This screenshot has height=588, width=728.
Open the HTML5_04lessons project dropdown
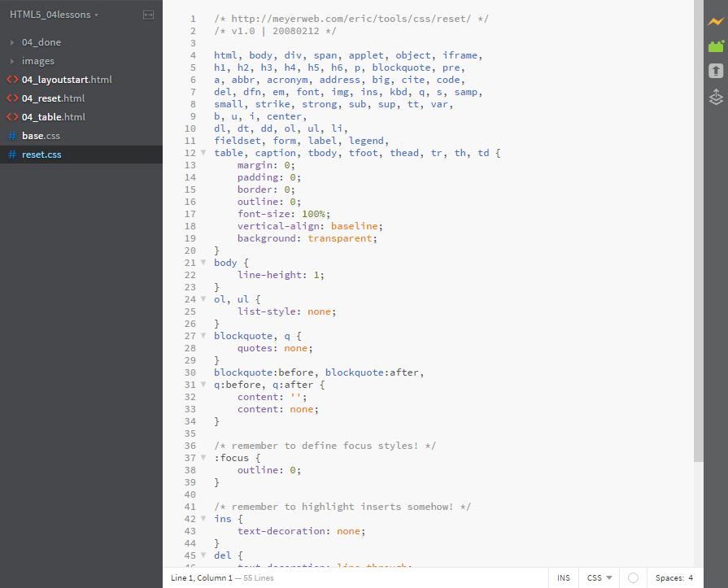point(54,15)
